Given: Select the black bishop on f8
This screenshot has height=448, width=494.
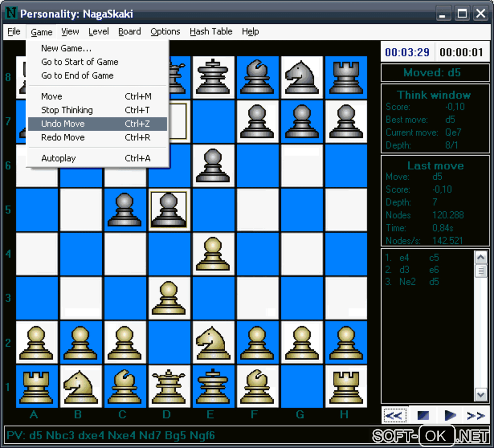Looking at the screenshot, I should (x=257, y=77).
